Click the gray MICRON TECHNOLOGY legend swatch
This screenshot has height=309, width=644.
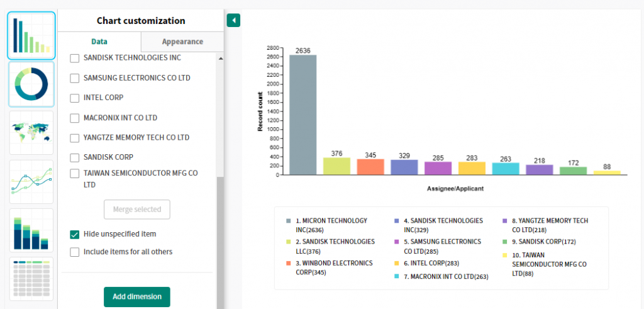click(x=288, y=221)
